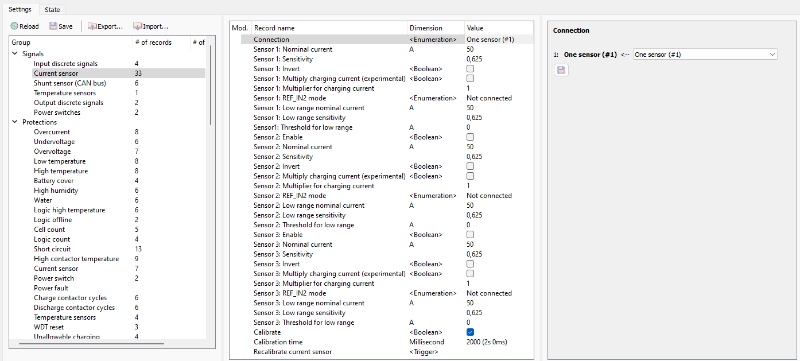The height and width of the screenshot is (361, 800).
Task: Select Short circuit group
Action: click(x=53, y=249)
